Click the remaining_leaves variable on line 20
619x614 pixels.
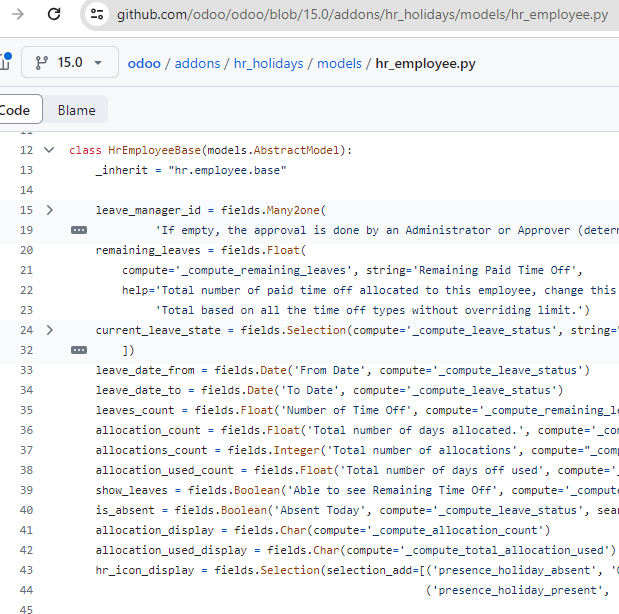[148, 250]
